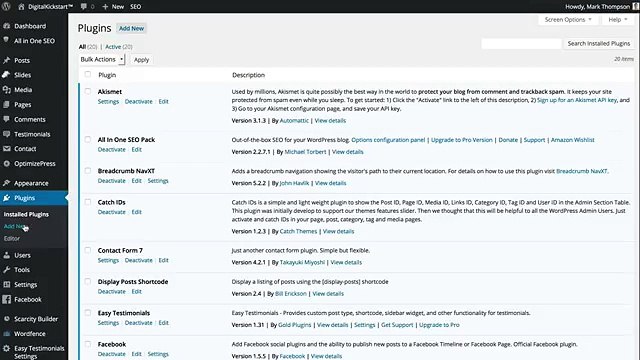
Task: Open Sign up for Akismet API key link
Action: coord(577,100)
